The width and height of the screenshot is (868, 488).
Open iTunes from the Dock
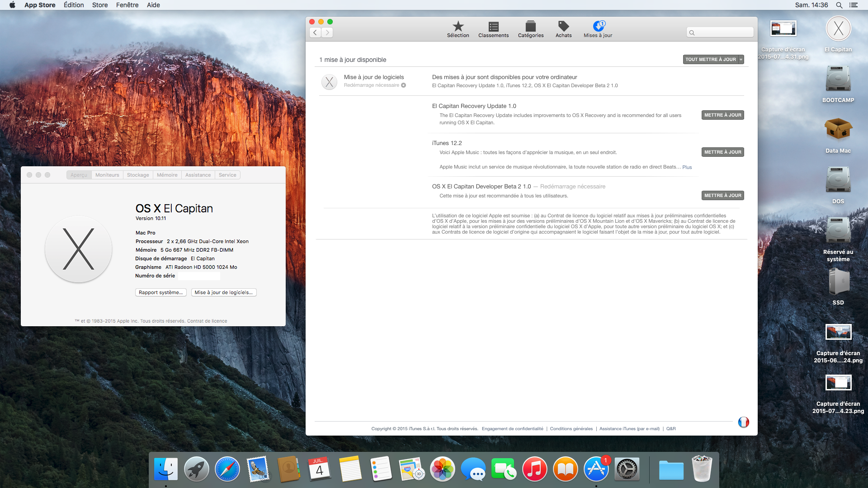535,469
